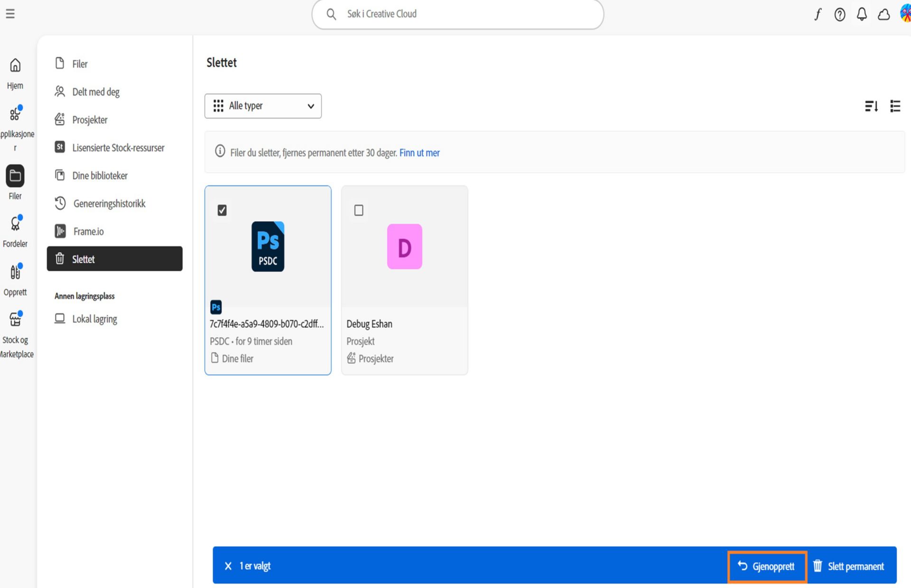Open the help question mark icon
This screenshot has height=588, width=911.
click(839, 15)
